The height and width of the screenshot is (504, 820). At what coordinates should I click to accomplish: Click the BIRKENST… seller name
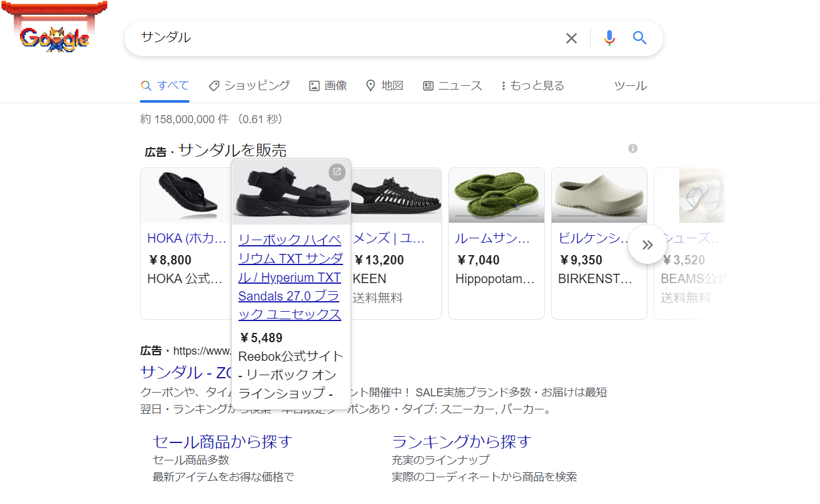[x=595, y=279]
